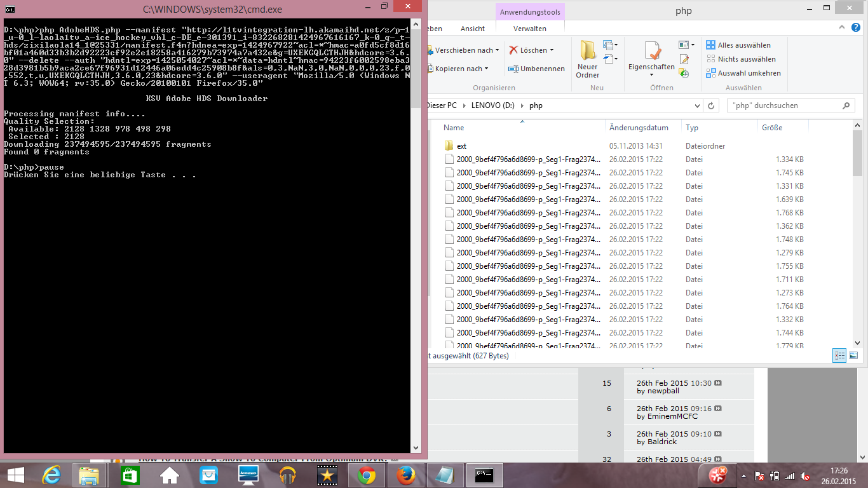Open Windows Store from taskbar
The height and width of the screenshot is (488, 868).
coord(130,475)
